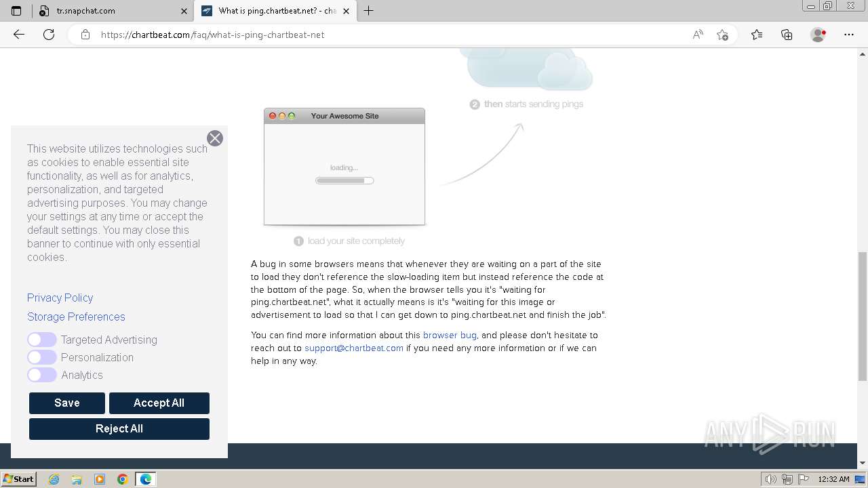Click the Action Center flag icon
The width and height of the screenshot is (868, 488).
point(804,479)
